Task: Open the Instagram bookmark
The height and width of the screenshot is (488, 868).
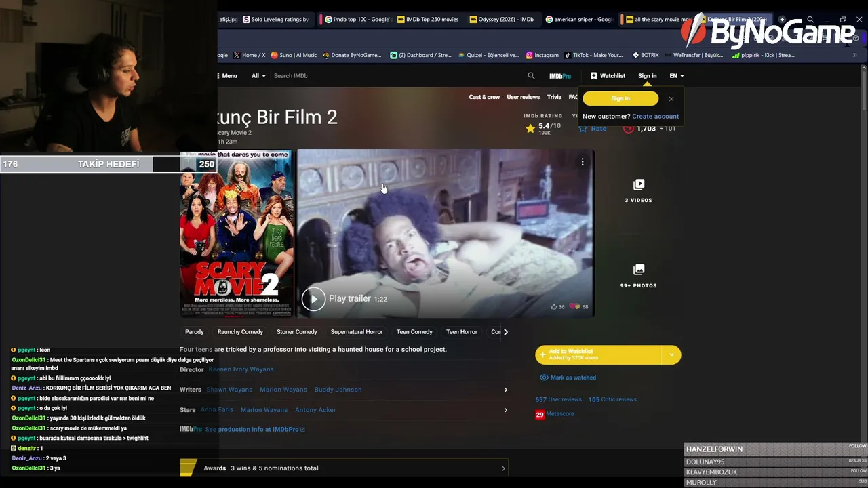Action: 541,55
